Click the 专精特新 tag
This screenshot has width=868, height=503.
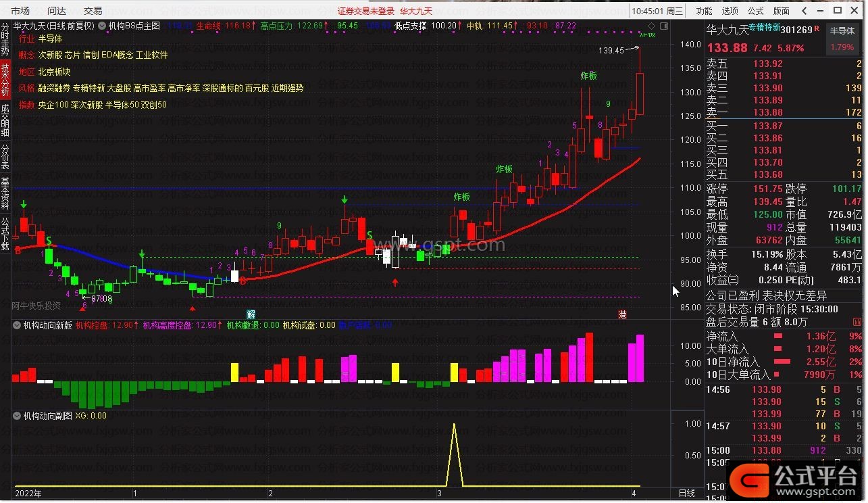click(764, 29)
